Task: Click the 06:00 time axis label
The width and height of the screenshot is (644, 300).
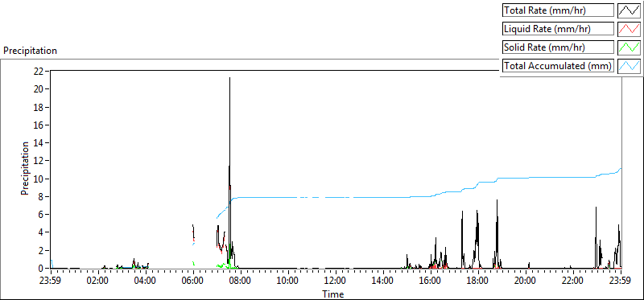Action: pyautogui.click(x=193, y=282)
